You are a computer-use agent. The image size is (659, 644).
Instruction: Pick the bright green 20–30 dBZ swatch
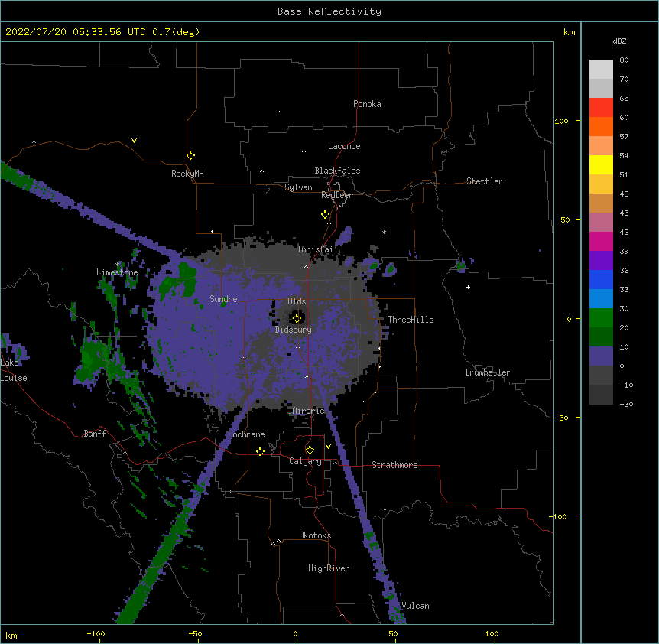[x=601, y=318]
